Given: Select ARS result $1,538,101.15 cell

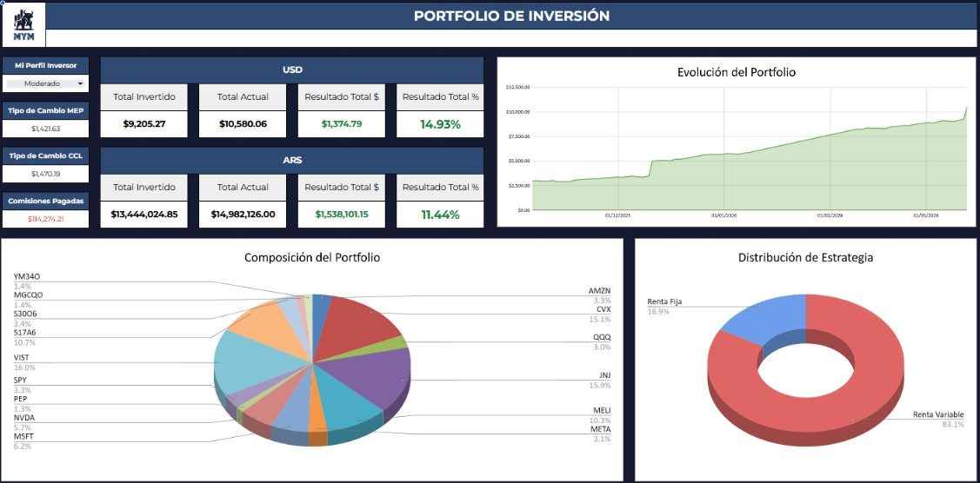Looking at the screenshot, I should point(342,214).
